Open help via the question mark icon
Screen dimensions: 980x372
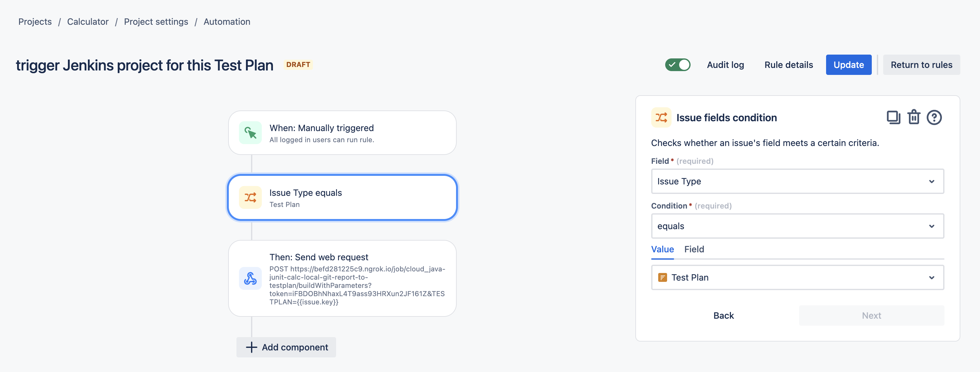point(934,117)
